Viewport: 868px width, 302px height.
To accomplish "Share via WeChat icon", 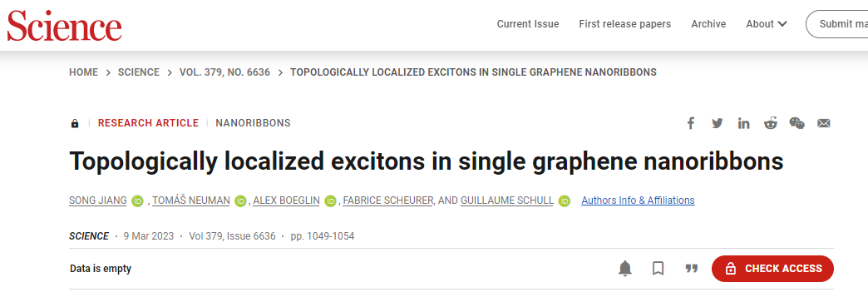I will click(796, 123).
